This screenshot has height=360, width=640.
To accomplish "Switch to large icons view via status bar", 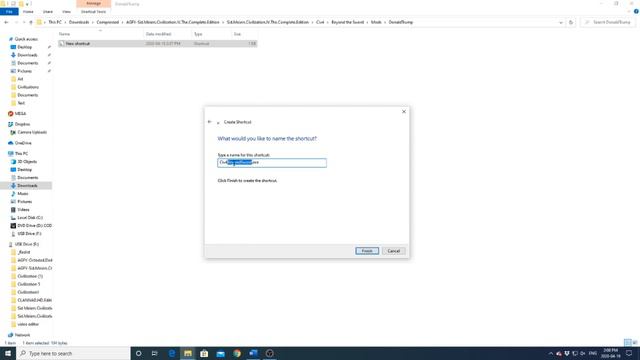I will (x=635, y=342).
